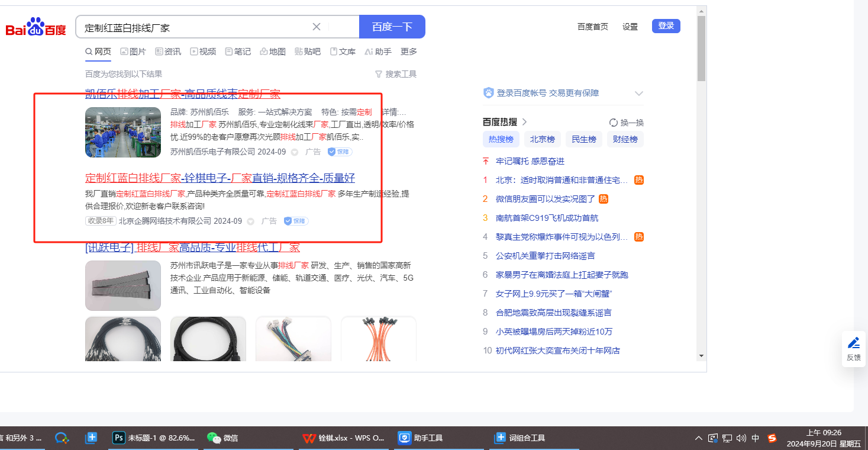Open the 定制红蓝白排线厂家-铨棋电子 result link

click(x=220, y=178)
